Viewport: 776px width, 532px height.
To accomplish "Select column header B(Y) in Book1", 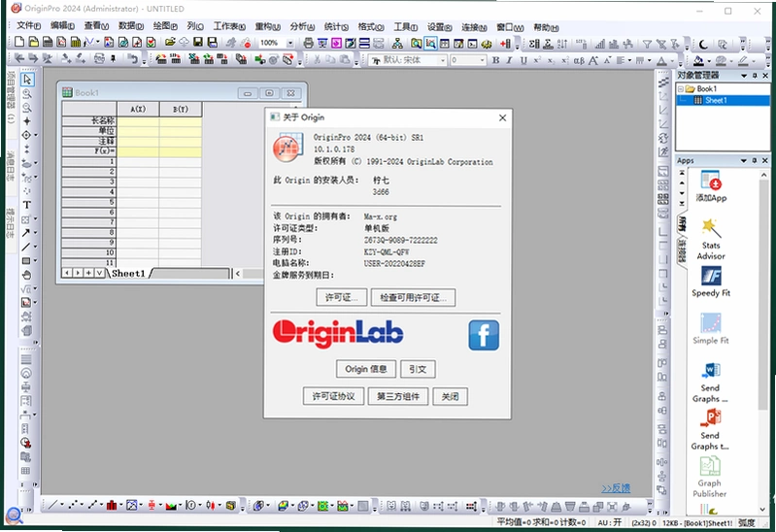I will [181, 109].
